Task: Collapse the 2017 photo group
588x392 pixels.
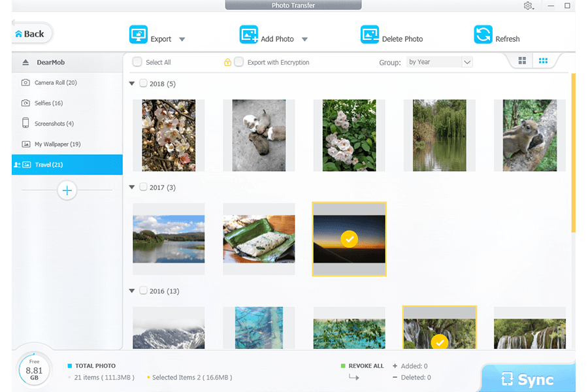Action: pos(133,188)
